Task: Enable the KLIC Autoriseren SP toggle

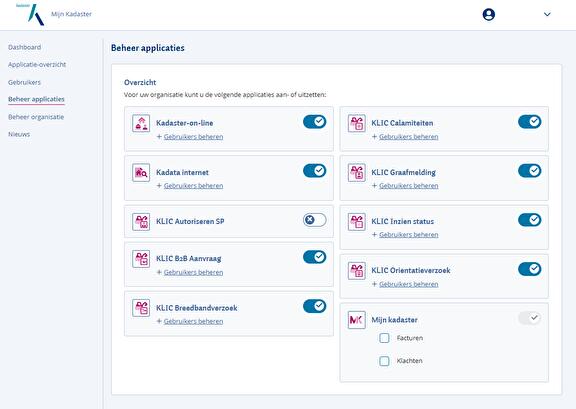Action: coord(314,220)
